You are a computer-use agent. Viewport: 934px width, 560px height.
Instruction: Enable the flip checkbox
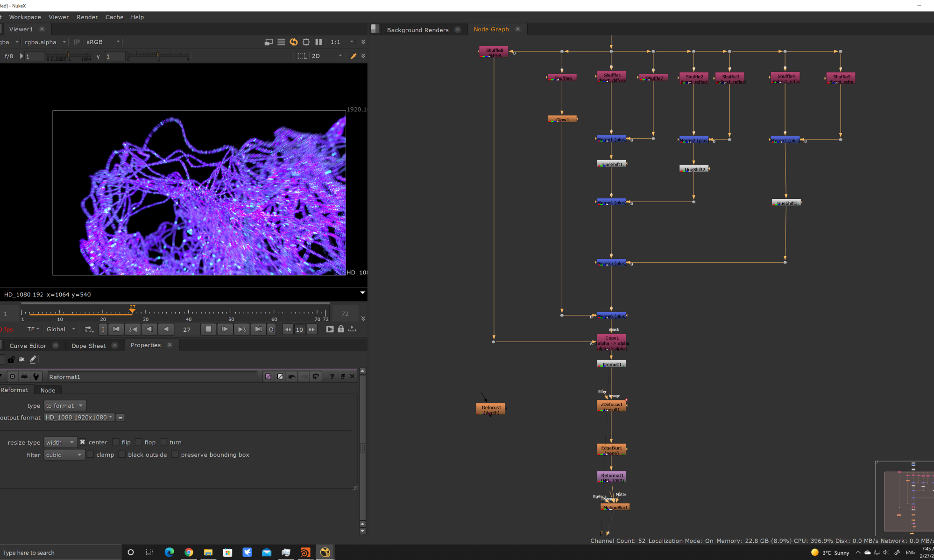[116, 442]
